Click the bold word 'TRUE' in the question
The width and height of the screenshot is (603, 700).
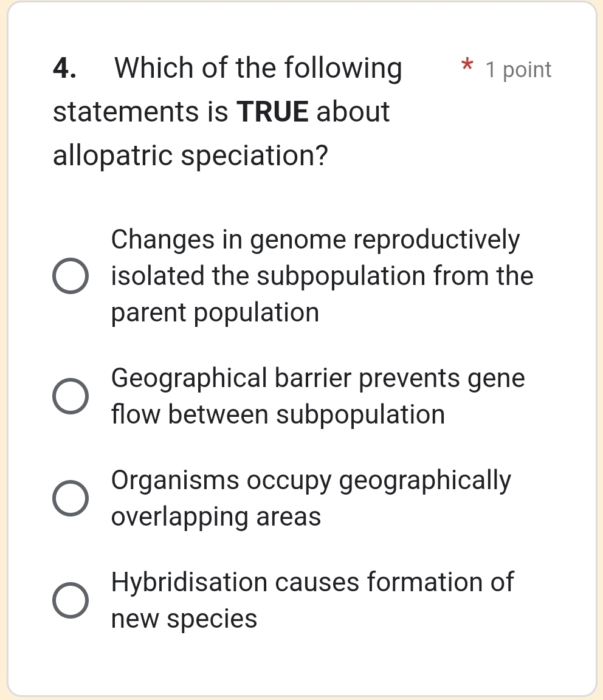tap(274, 111)
